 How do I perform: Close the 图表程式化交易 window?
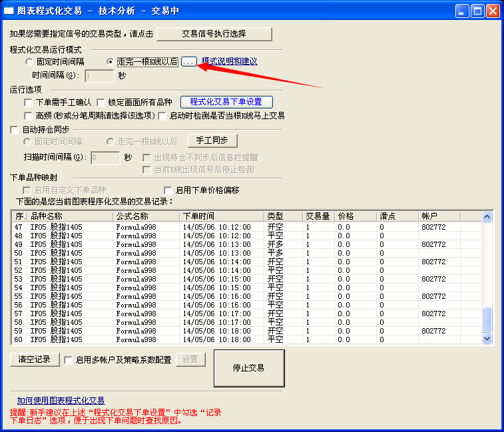493,11
